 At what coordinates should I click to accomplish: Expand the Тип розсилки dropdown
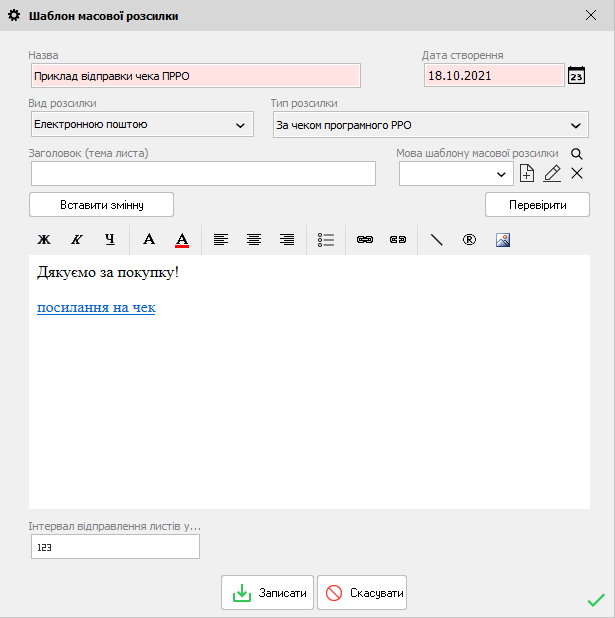click(575, 125)
